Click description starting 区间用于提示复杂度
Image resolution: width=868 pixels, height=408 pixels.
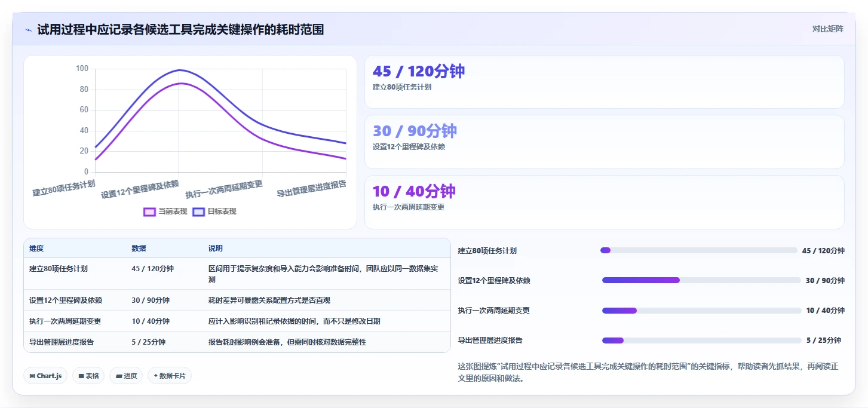click(x=324, y=274)
